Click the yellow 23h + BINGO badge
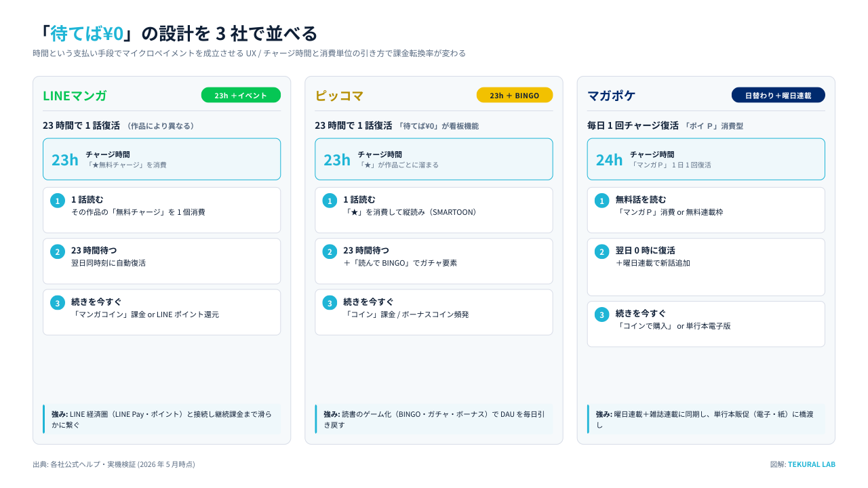Screen dimensions: 868x488 coord(515,95)
